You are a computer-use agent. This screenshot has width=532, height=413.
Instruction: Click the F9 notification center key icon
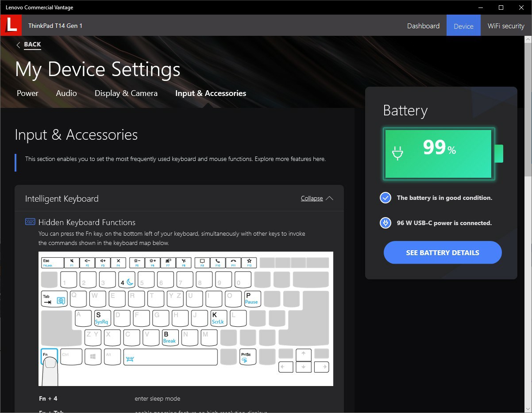point(202,263)
